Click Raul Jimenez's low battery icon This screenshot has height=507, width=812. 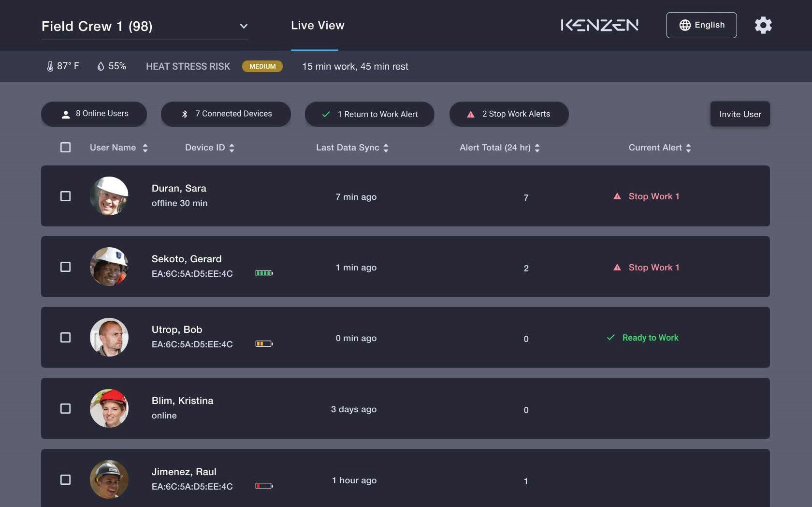click(264, 486)
